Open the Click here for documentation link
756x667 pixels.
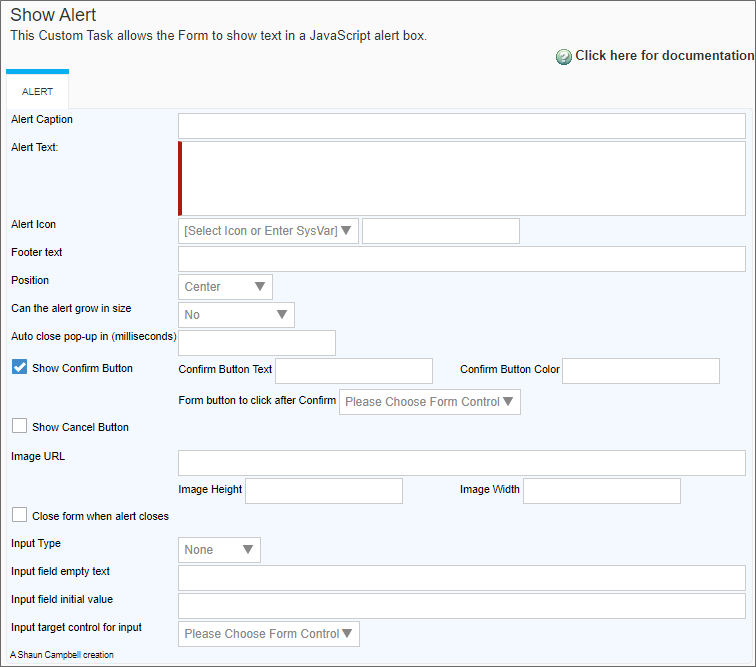click(664, 55)
